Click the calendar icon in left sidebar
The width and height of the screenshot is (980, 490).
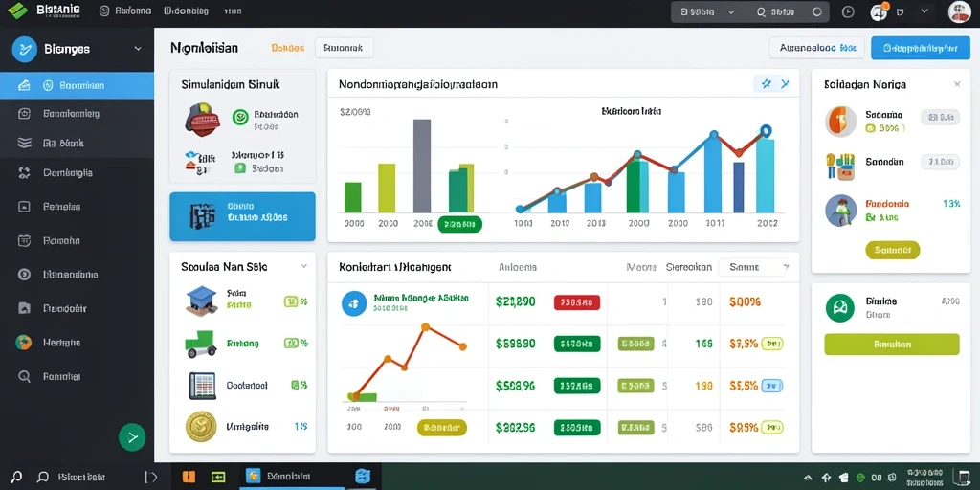[x=24, y=240]
